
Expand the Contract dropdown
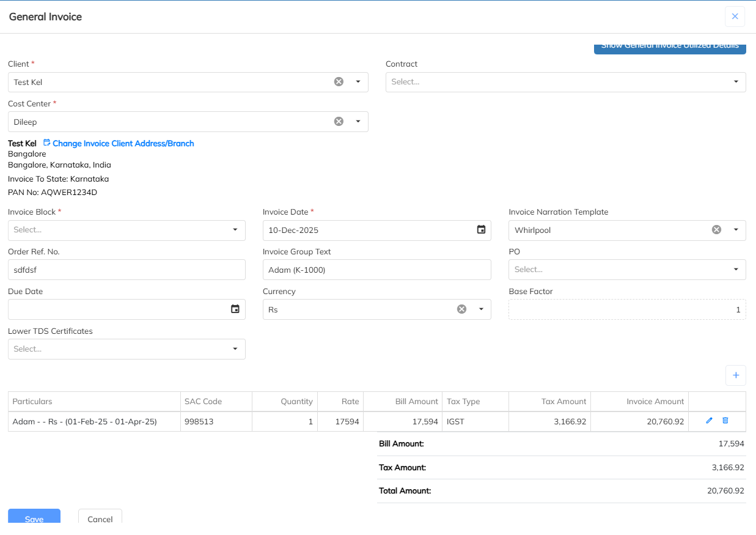[x=736, y=82]
